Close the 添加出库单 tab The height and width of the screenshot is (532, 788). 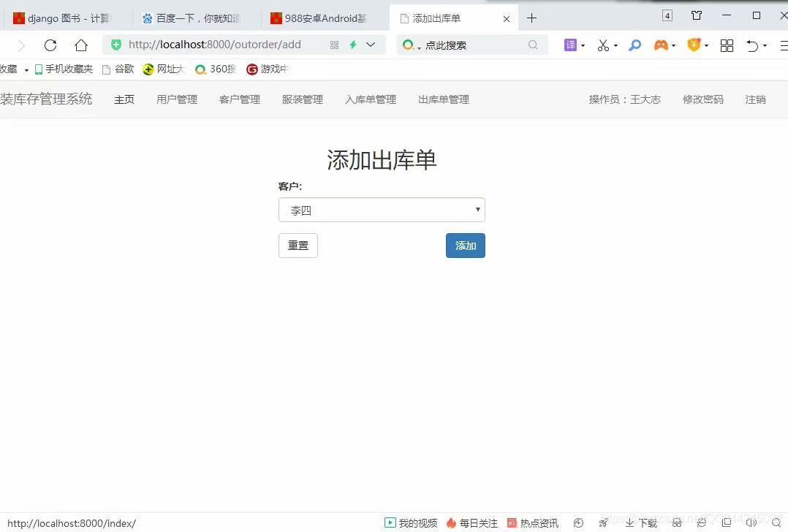[x=507, y=18]
